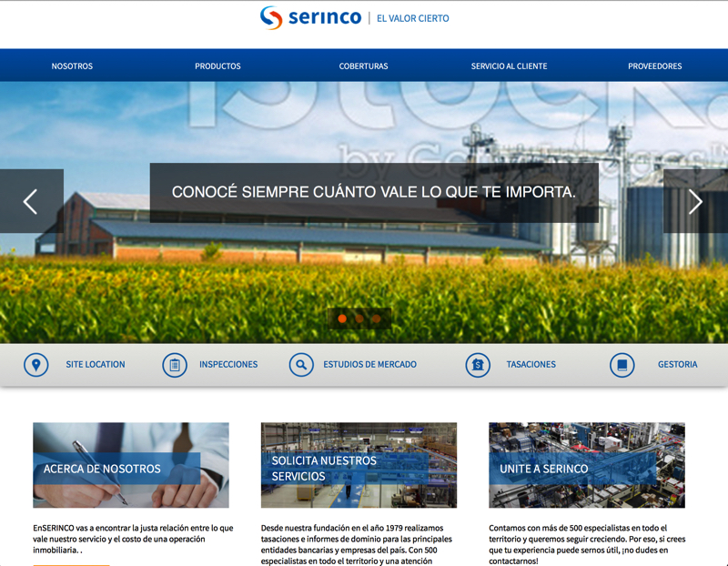Image resolution: width=728 pixels, height=566 pixels.
Task: Advance carousel with right arrow
Action: [695, 201]
